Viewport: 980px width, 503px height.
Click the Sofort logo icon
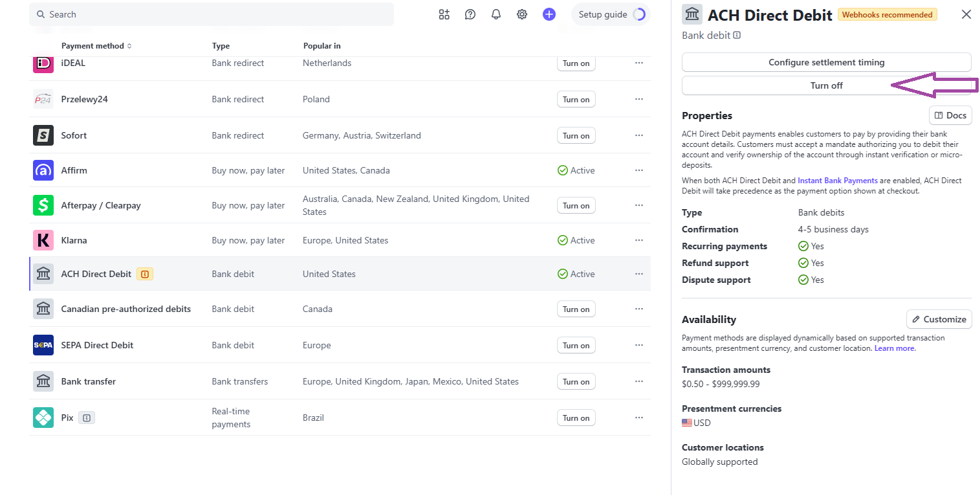click(x=43, y=135)
